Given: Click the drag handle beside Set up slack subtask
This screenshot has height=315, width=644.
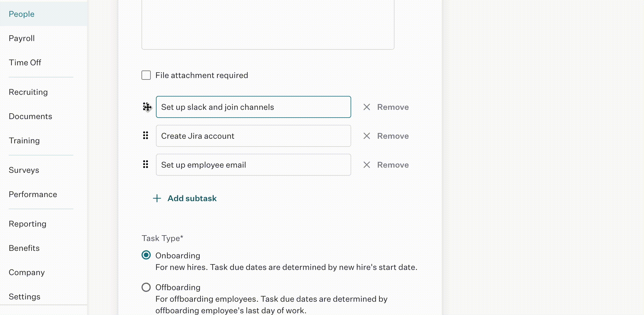Looking at the screenshot, I should (x=147, y=107).
